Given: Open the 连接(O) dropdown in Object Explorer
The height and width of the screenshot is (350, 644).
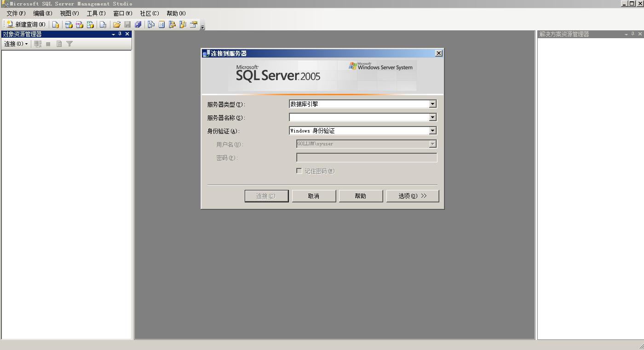Looking at the screenshot, I should 16,44.
